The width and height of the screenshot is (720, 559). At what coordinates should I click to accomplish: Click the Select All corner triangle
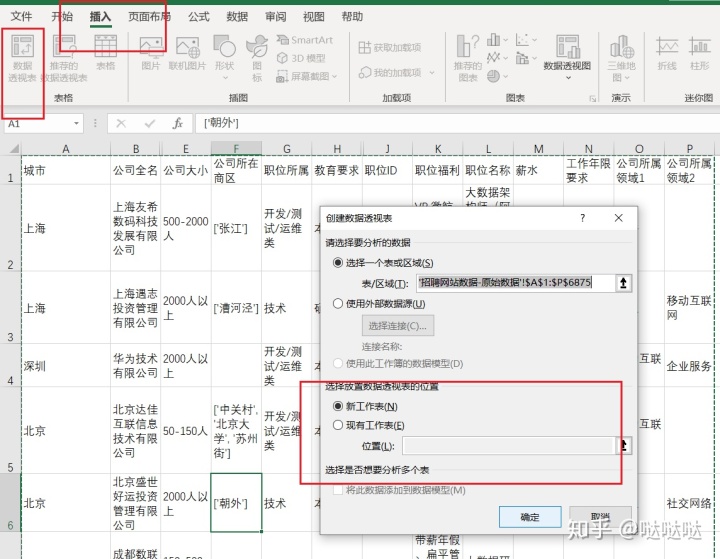tap(14, 148)
